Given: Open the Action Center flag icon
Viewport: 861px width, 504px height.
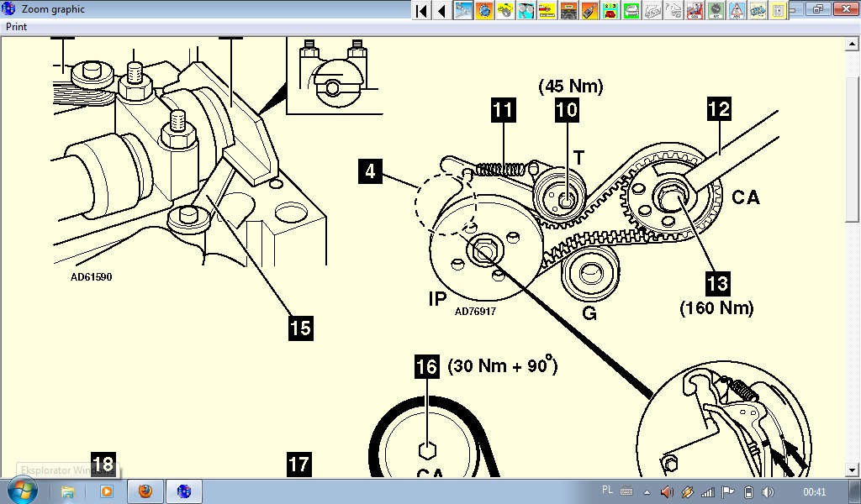Looking at the screenshot, I should tap(727, 492).
